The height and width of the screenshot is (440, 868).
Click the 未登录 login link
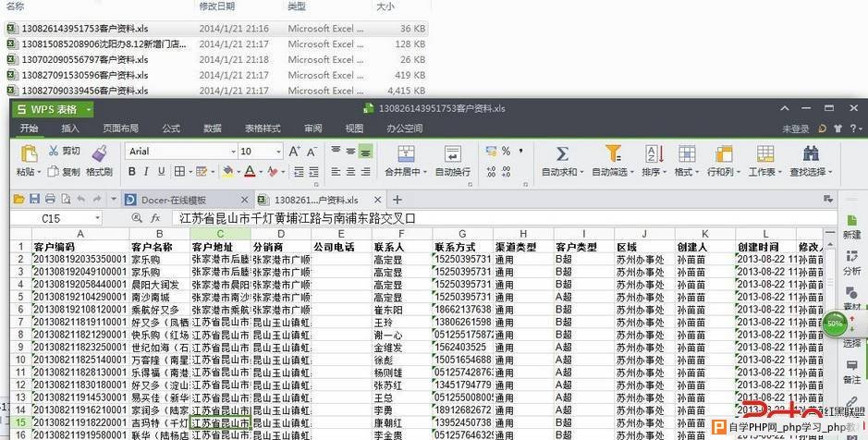(x=796, y=129)
